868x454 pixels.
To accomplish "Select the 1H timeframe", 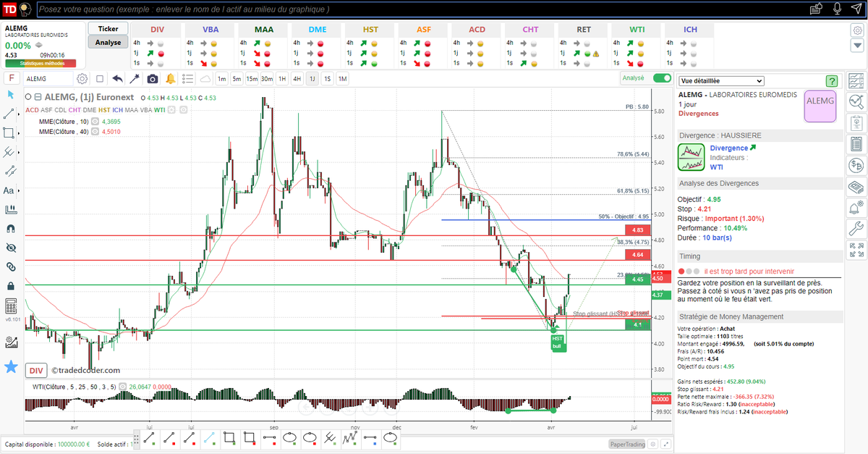I will tap(282, 79).
